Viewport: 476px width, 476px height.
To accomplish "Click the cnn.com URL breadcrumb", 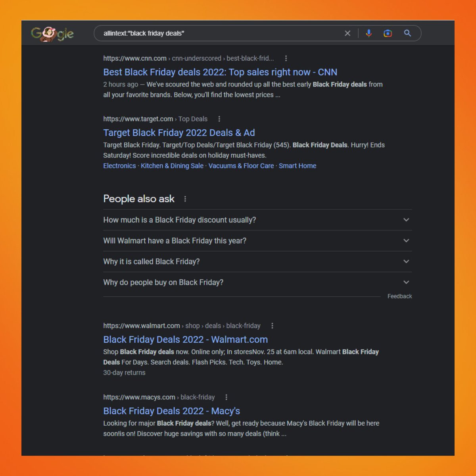I will click(188, 58).
